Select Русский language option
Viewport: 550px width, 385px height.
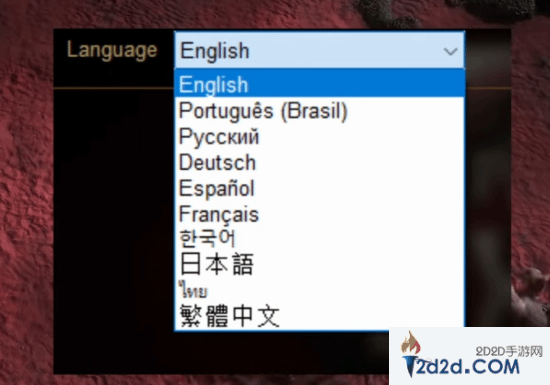click(x=320, y=137)
